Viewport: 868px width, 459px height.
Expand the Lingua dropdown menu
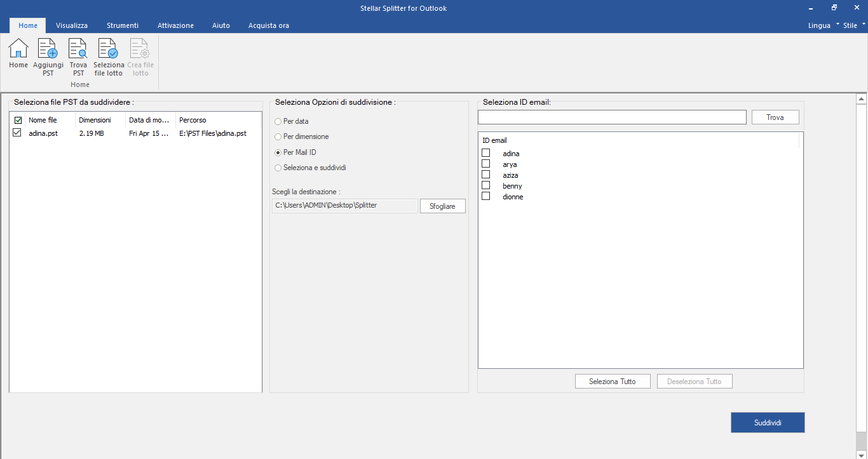(x=824, y=25)
